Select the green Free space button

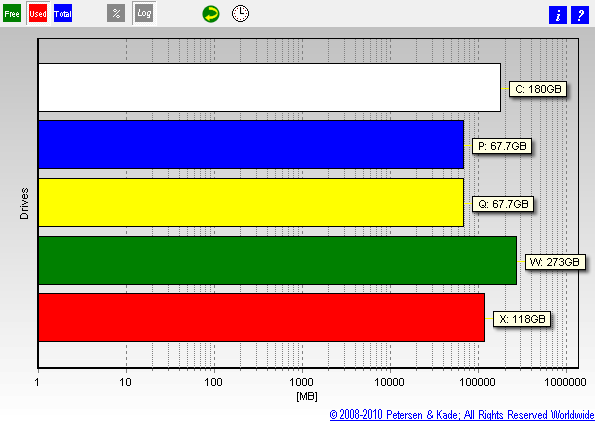(x=12, y=14)
